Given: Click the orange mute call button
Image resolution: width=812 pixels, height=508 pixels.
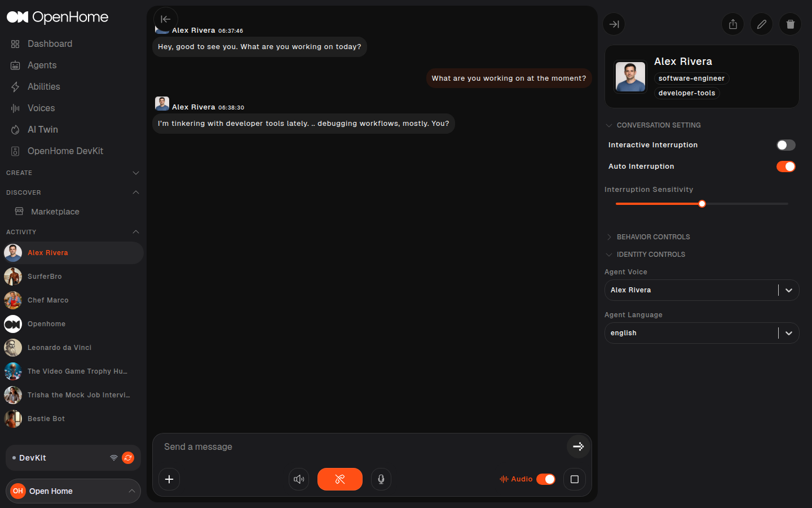Looking at the screenshot, I should [340, 479].
